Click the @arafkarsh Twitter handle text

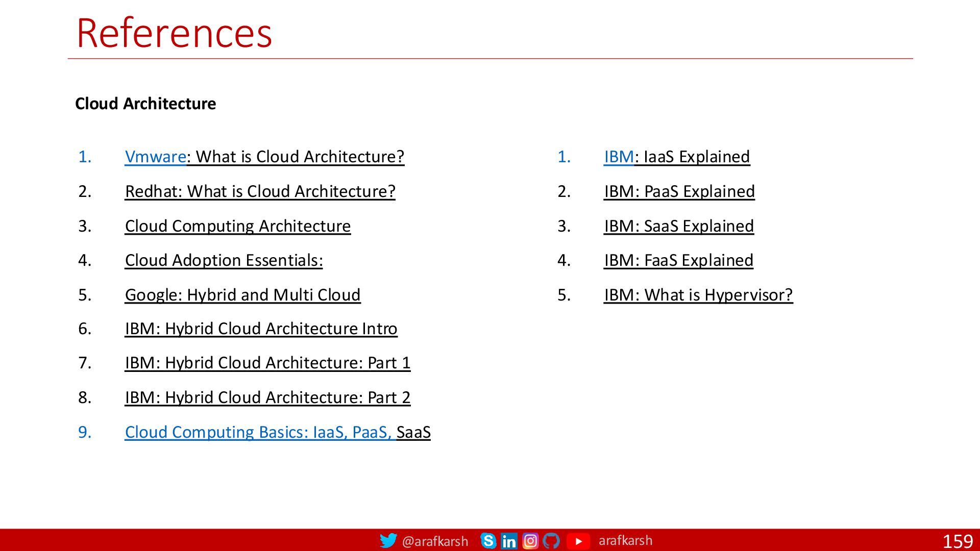click(435, 541)
